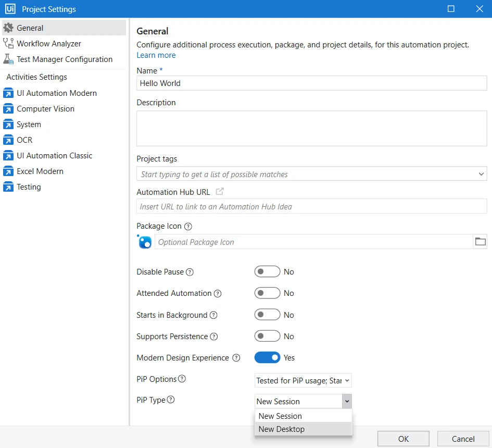Click the Modern Design Experience help icon
Image resolution: width=492 pixels, height=448 pixels.
tap(236, 358)
